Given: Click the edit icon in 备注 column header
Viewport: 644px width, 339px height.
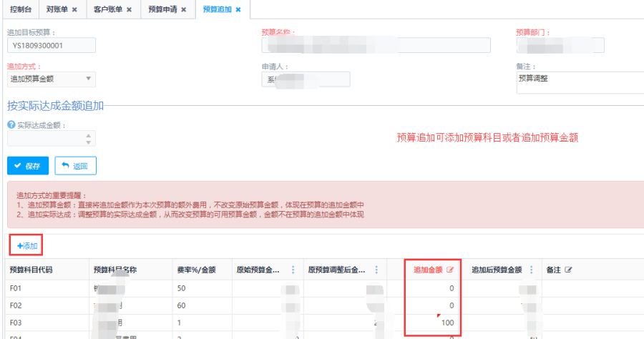Looking at the screenshot, I should point(568,270).
